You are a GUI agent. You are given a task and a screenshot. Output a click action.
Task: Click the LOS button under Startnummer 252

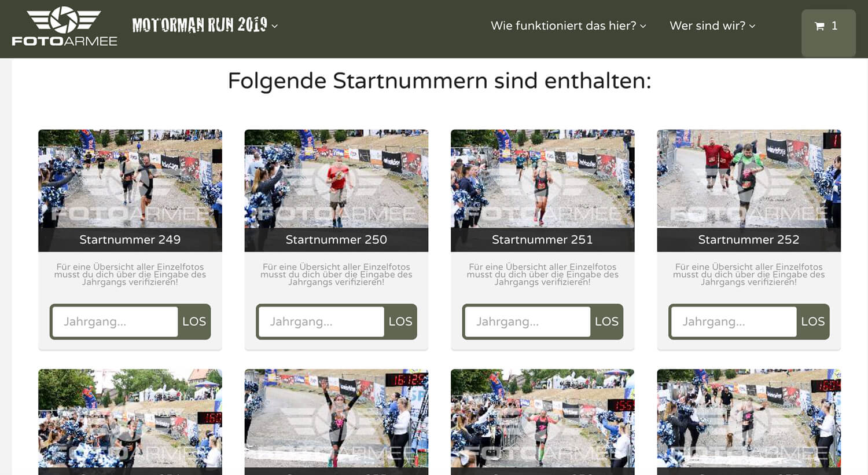(813, 321)
